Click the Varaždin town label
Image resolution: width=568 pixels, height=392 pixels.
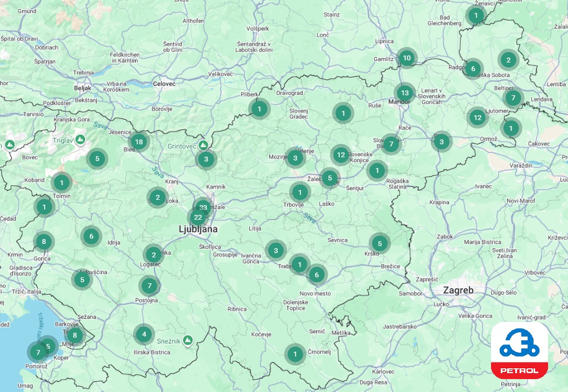pos(521,165)
